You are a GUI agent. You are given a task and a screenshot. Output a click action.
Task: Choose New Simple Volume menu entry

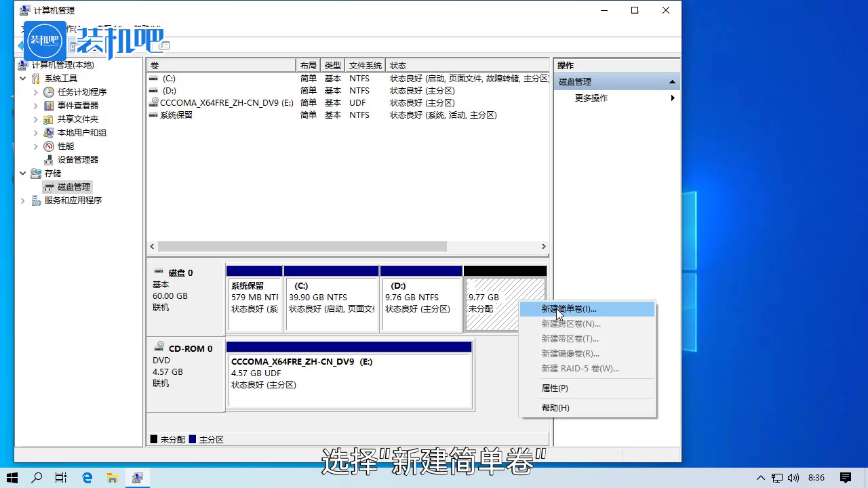tap(569, 309)
